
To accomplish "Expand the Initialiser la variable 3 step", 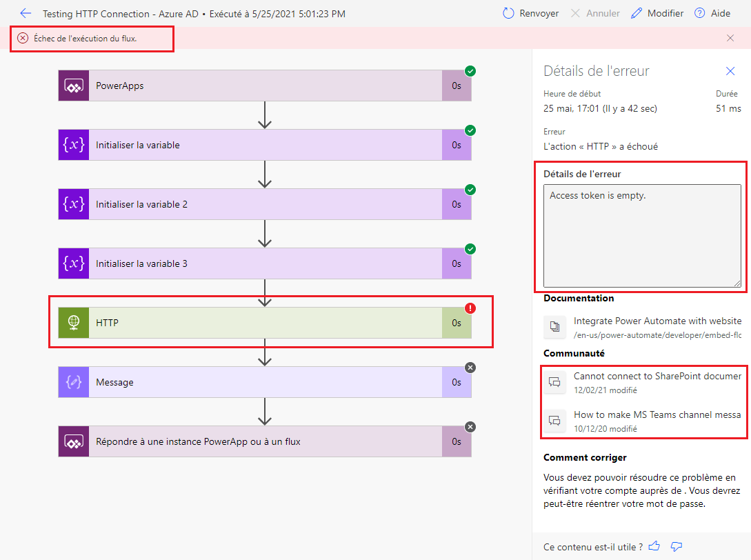I will point(265,263).
